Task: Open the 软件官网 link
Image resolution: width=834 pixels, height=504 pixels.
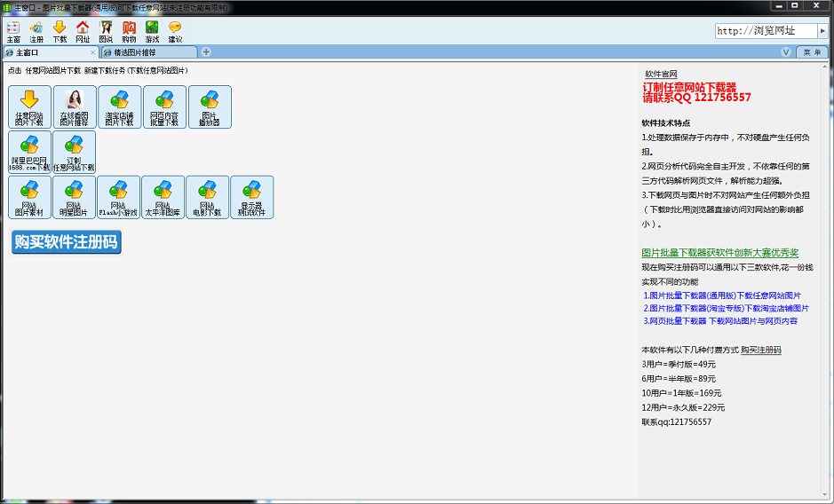Action: 661,74
